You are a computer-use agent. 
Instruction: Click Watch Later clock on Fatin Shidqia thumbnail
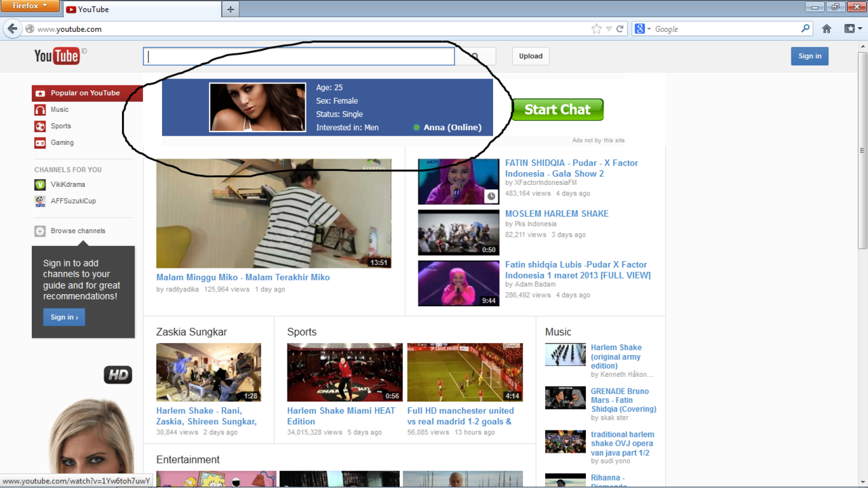tap(491, 197)
